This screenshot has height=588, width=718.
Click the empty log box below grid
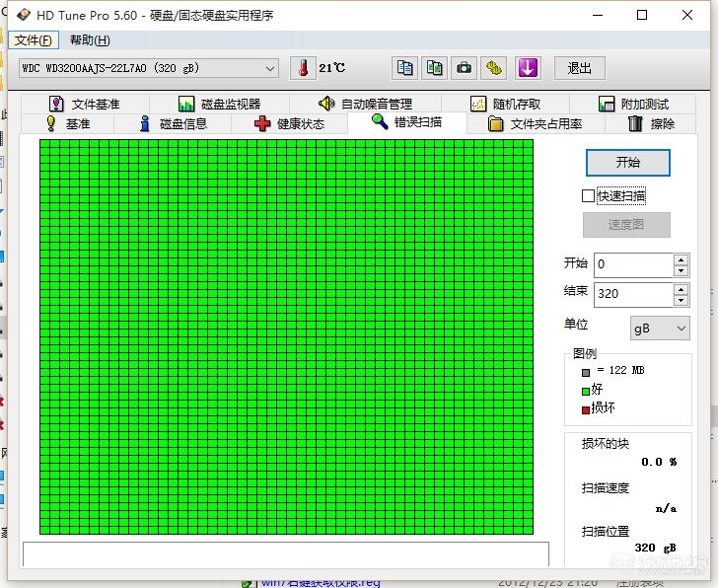pos(286,554)
